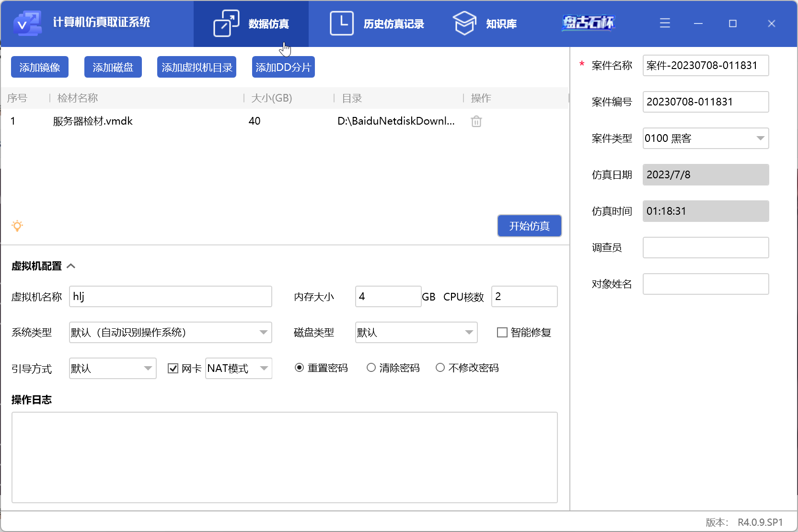
Task: Click 调查员 input field
Action: (x=706, y=247)
